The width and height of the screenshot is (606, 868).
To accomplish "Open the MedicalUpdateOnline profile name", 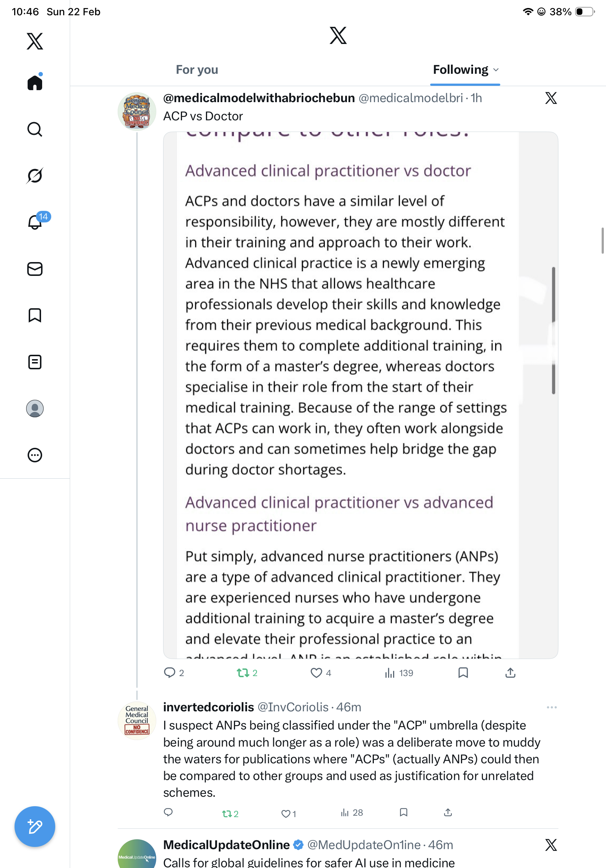I will (x=226, y=845).
